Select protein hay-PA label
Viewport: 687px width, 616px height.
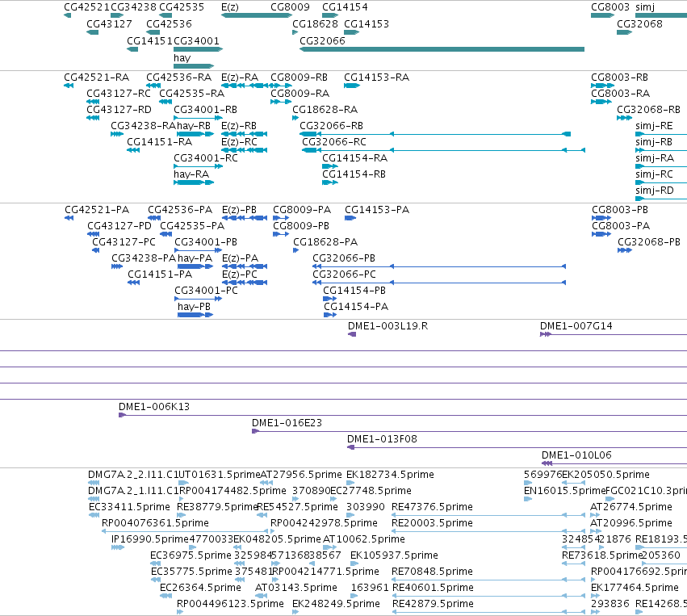click(x=195, y=258)
